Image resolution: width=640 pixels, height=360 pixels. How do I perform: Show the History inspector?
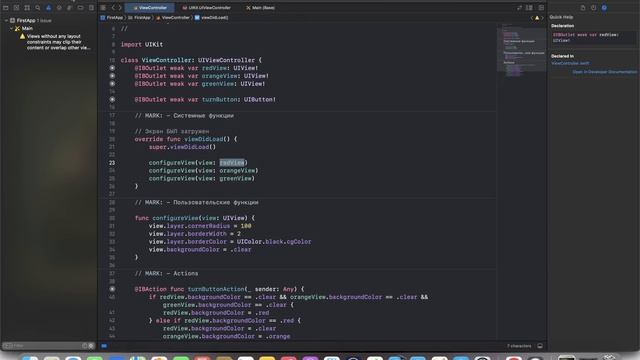[593, 8]
